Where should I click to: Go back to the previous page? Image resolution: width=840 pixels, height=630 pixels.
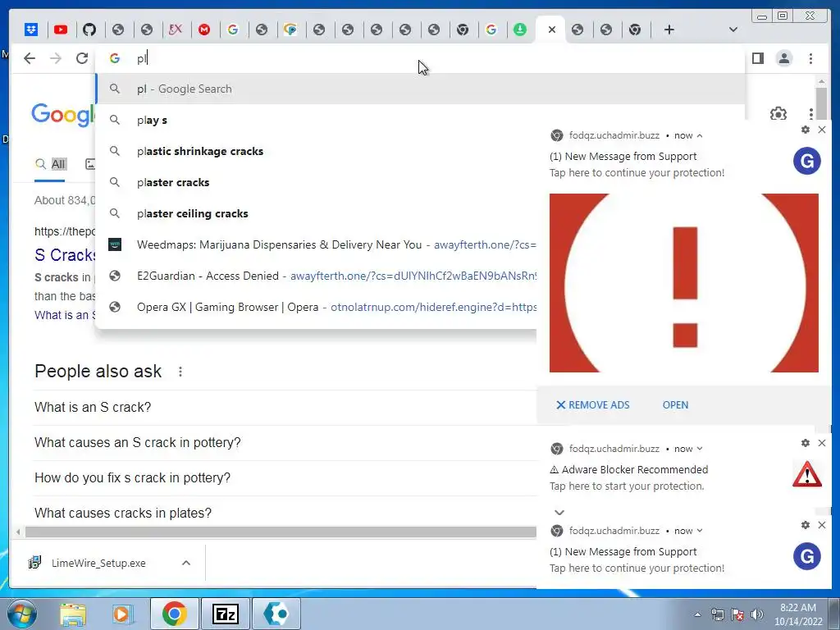coord(30,58)
